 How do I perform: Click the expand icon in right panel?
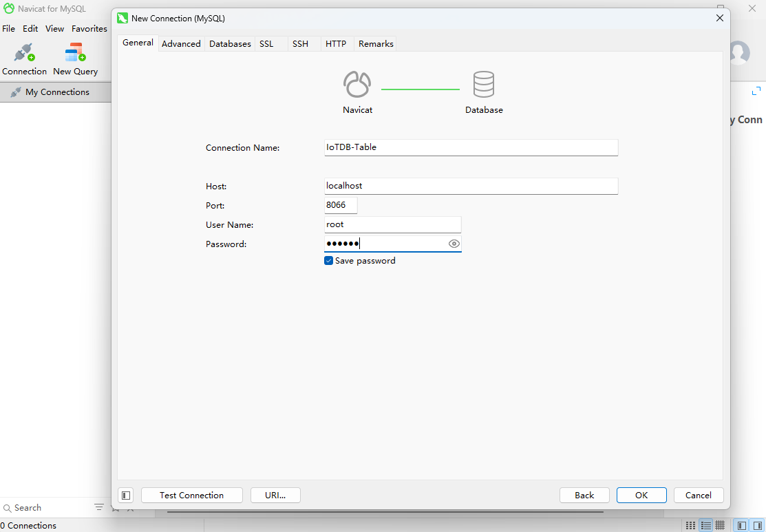click(x=756, y=91)
